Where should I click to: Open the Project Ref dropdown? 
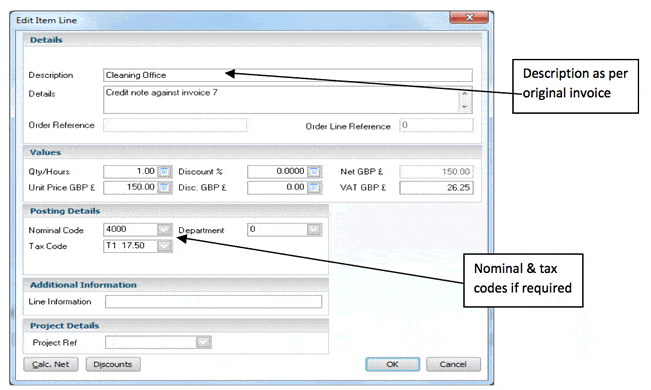(203, 342)
